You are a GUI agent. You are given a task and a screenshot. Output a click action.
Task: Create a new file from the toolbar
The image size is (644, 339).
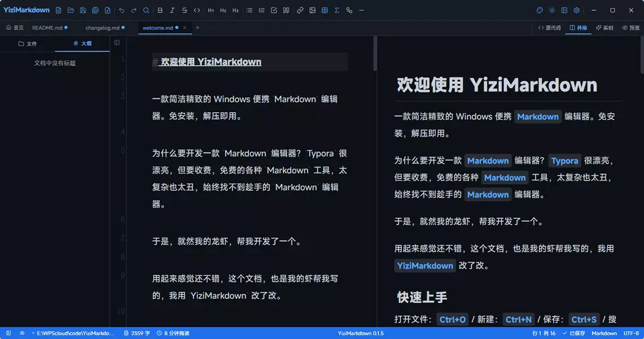click(58, 10)
